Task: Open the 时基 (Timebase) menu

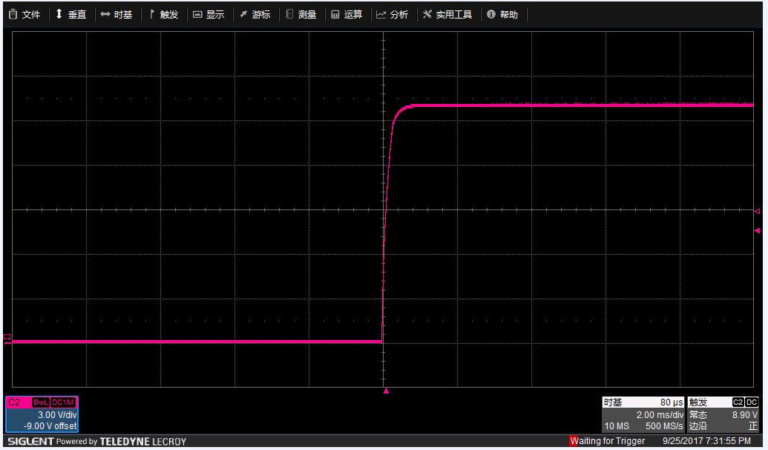Action: [117, 15]
